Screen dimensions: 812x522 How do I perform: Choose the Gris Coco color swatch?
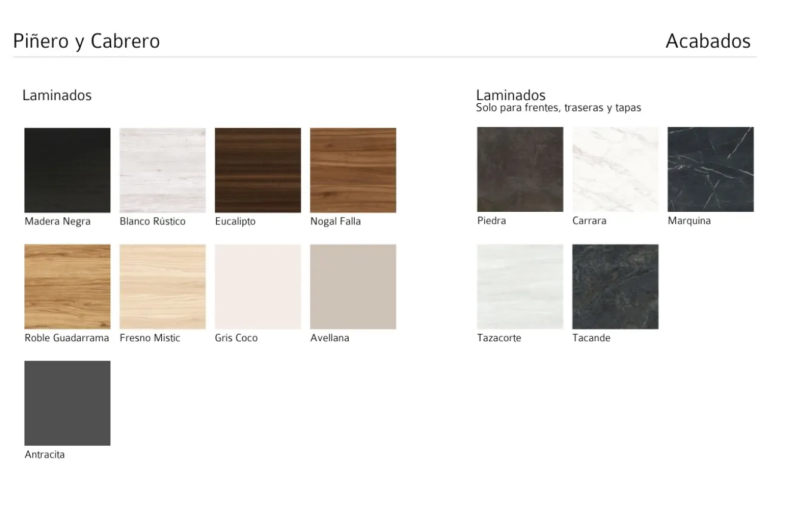click(257, 286)
